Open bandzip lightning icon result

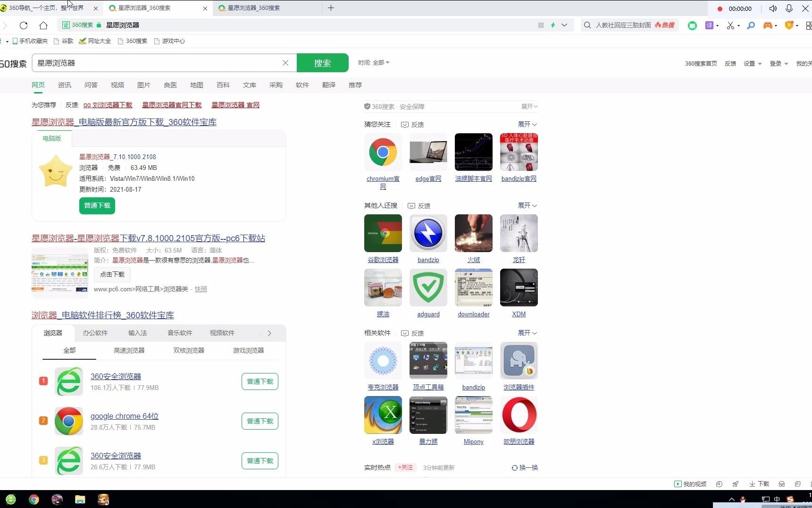pyautogui.click(x=428, y=233)
